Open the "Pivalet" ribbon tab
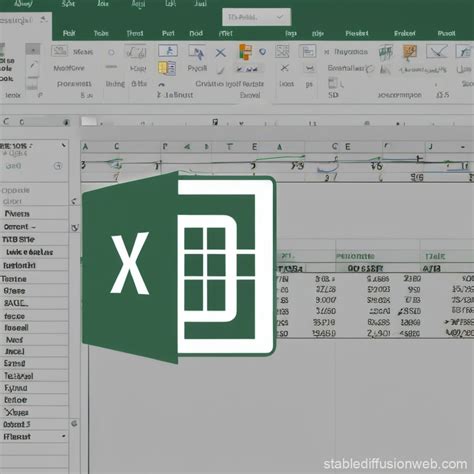The height and width of the screenshot is (474, 474). tap(357, 33)
